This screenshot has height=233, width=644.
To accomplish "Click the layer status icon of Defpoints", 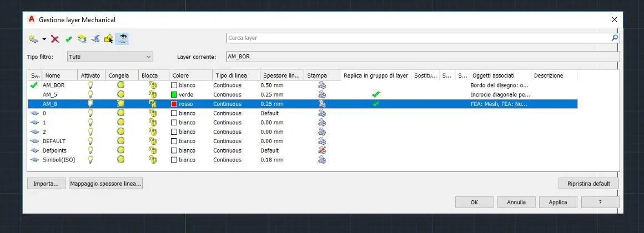I will pos(34,150).
